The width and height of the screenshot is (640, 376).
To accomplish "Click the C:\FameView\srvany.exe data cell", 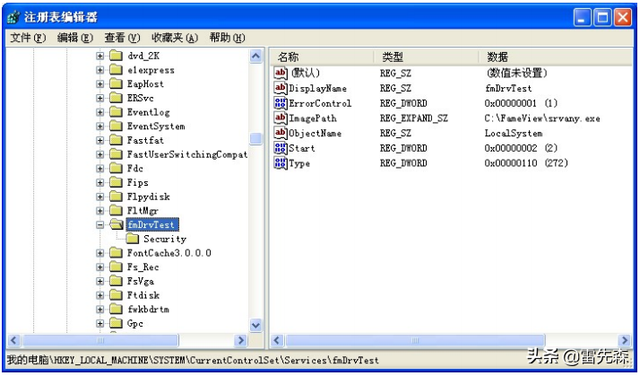I will pyautogui.click(x=542, y=118).
